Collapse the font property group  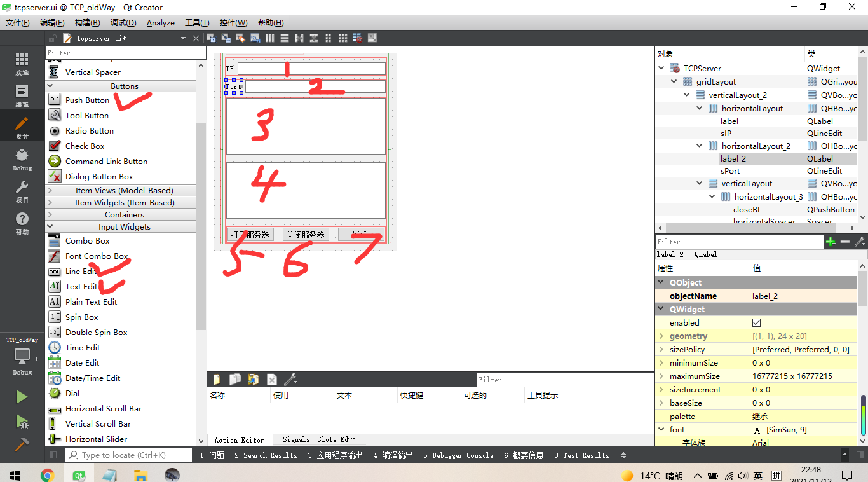(x=661, y=429)
